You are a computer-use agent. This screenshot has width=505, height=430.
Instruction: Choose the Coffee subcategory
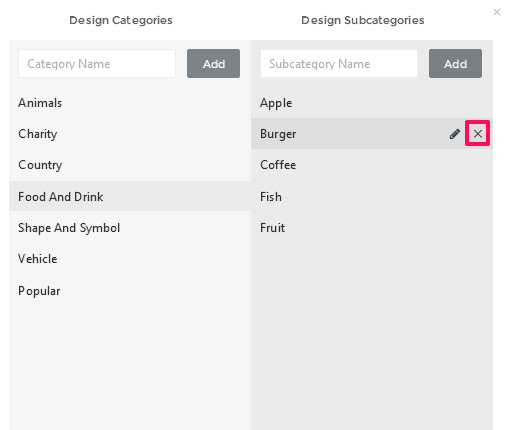point(372,165)
